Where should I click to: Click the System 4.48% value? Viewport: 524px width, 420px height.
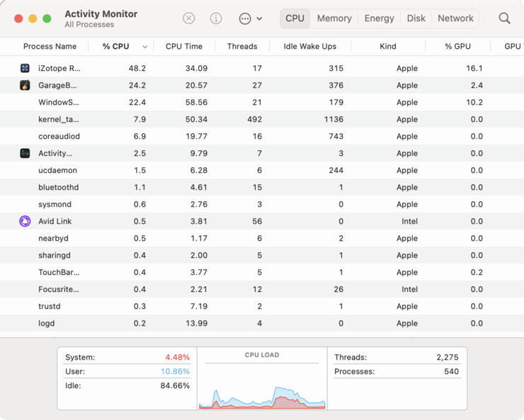tap(178, 357)
